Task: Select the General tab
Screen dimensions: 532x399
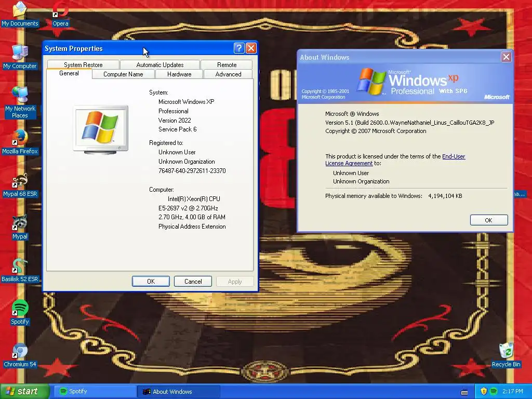Action: (x=69, y=73)
